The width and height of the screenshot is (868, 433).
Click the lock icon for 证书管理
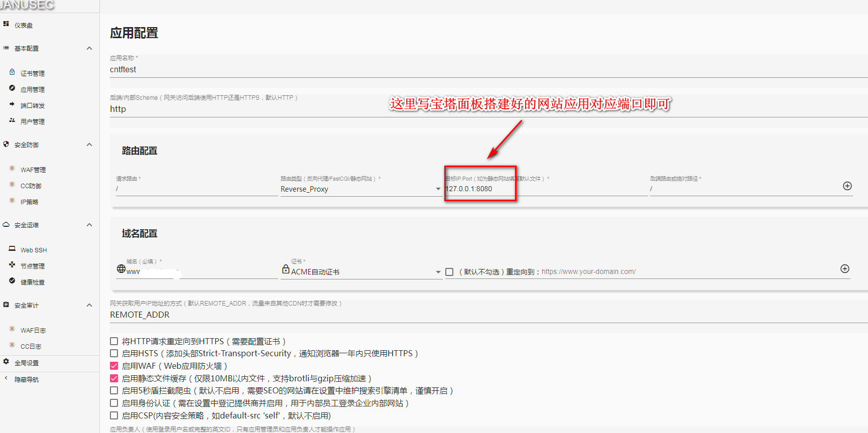(12, 72)
